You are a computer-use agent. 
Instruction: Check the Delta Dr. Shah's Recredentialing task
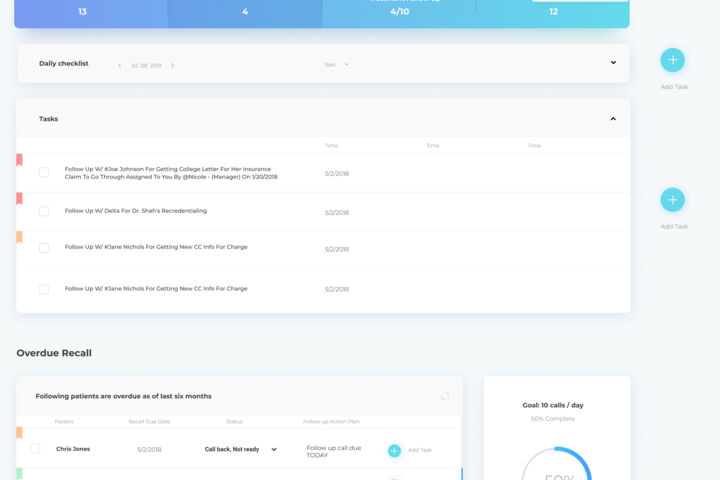44,211
